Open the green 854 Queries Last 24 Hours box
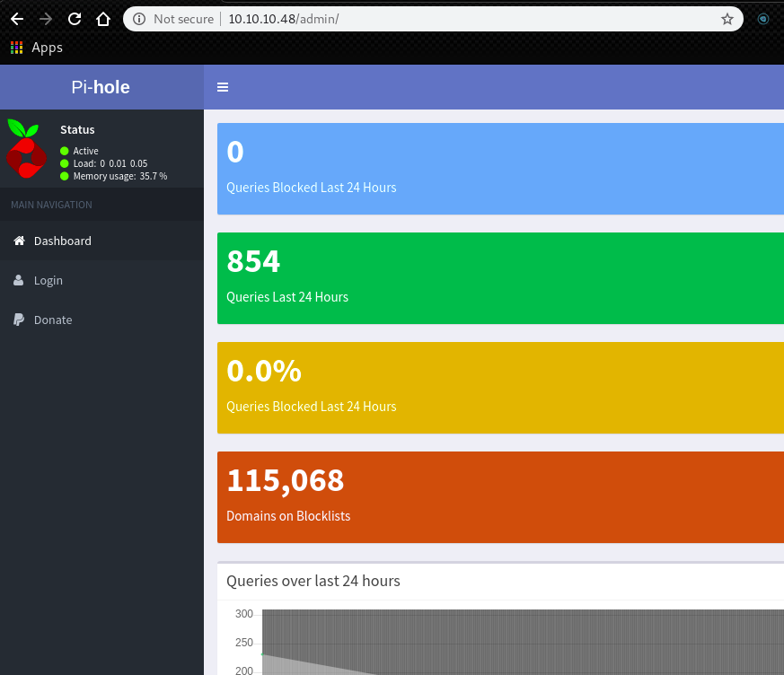 pyautogui.click(x=499, y=278)
